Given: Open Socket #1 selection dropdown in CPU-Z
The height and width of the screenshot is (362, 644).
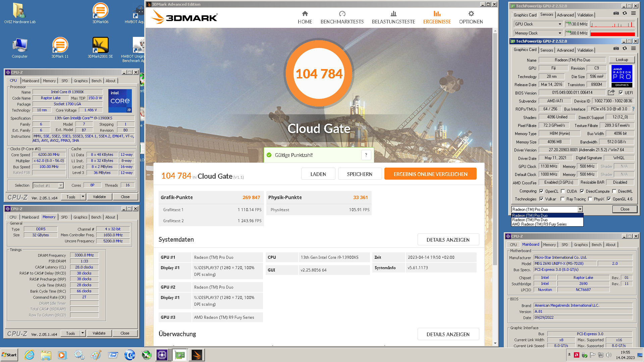Looking at the screenshot, I should pyautogui.click(x=61, y=185).
